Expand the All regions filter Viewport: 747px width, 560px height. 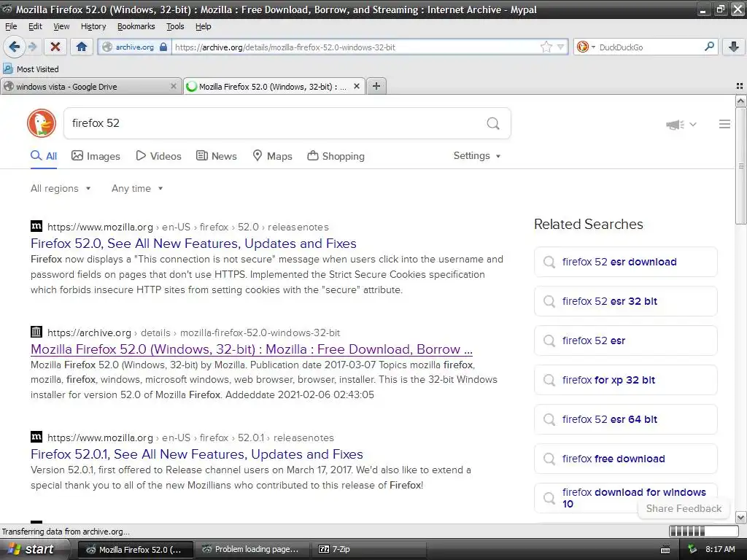[61, 189]
